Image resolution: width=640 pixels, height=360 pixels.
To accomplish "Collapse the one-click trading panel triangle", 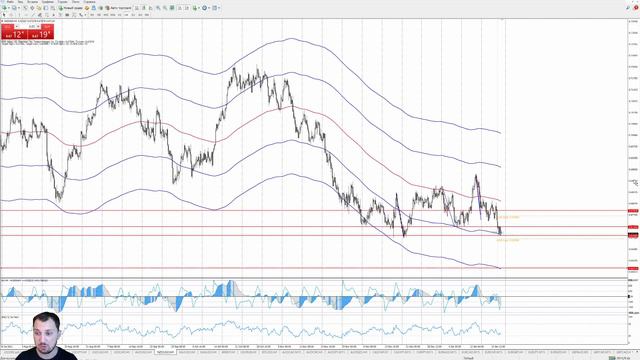I will pyautogui.click(x=2, y=21).
